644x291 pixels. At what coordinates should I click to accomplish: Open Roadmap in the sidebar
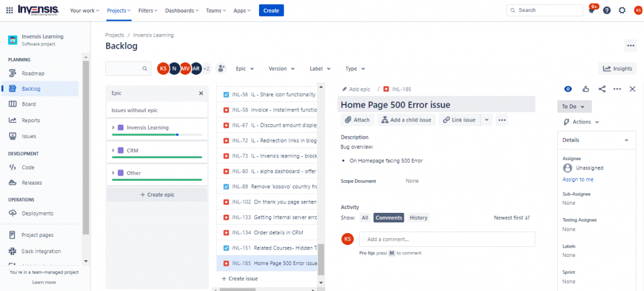pyautogui.click(x=33, y=73)
